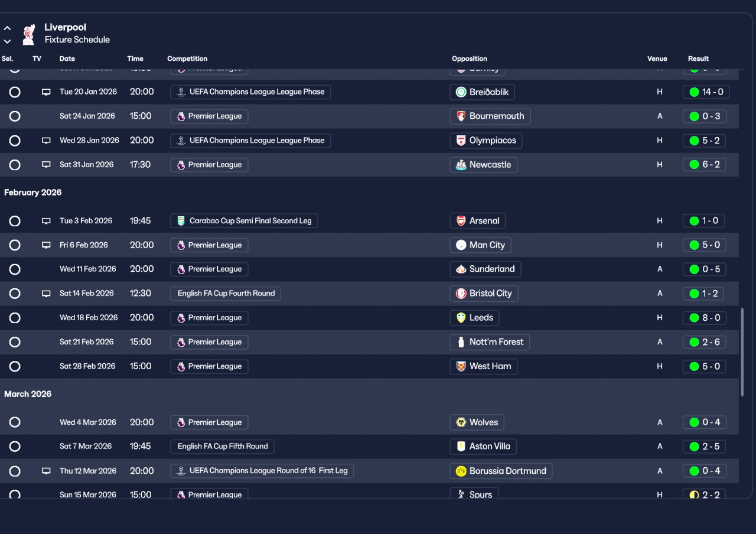Image resolution: width=756 pixels, height=534 pixels.
Task: Click the Bournemouth club badge
Action: 461,116
